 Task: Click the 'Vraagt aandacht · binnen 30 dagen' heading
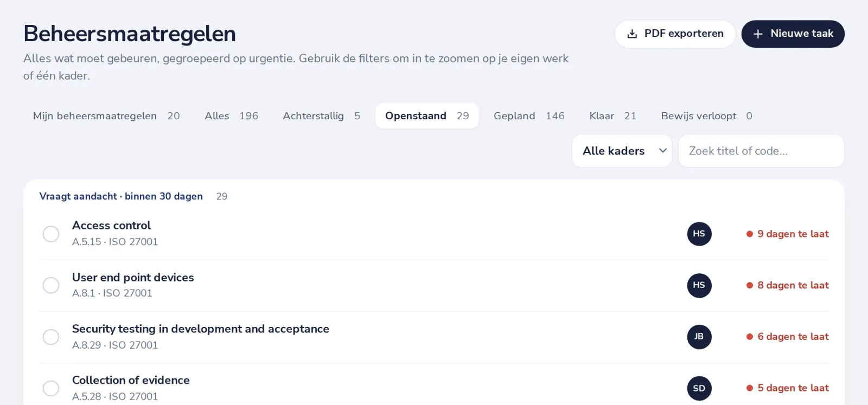point(121,196)
